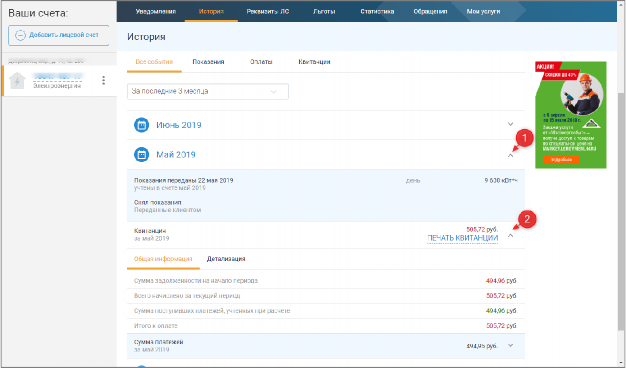This screenshot has width=626, height=368.
Task: Select the Квитанции sub-tab
Action: click(314, 62)
